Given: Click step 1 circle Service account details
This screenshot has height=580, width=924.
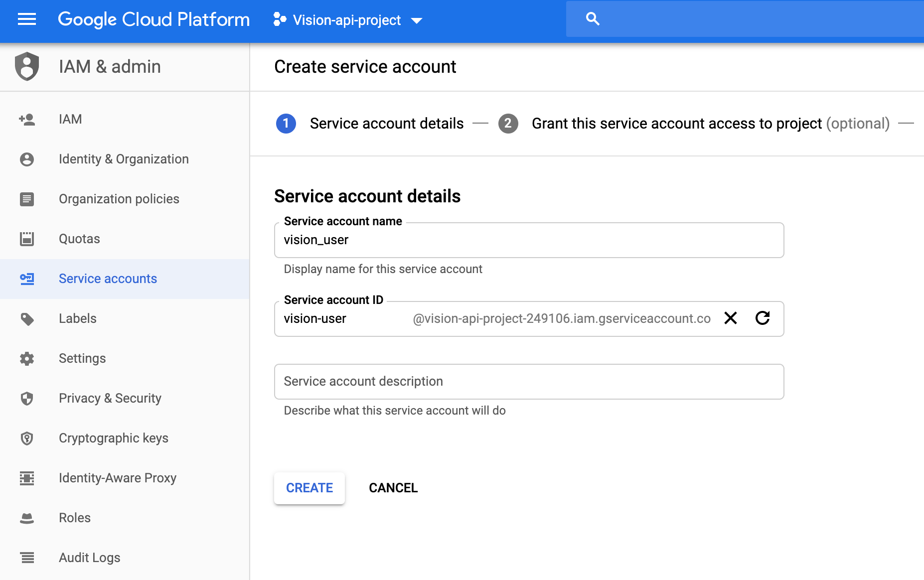Looking at the screenshot, I should coord(286,124).
